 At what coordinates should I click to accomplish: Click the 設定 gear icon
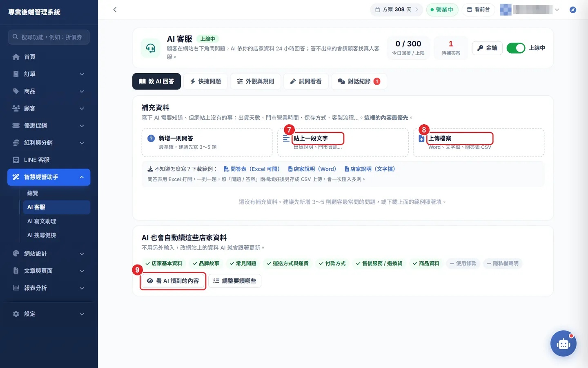(16, 314)
